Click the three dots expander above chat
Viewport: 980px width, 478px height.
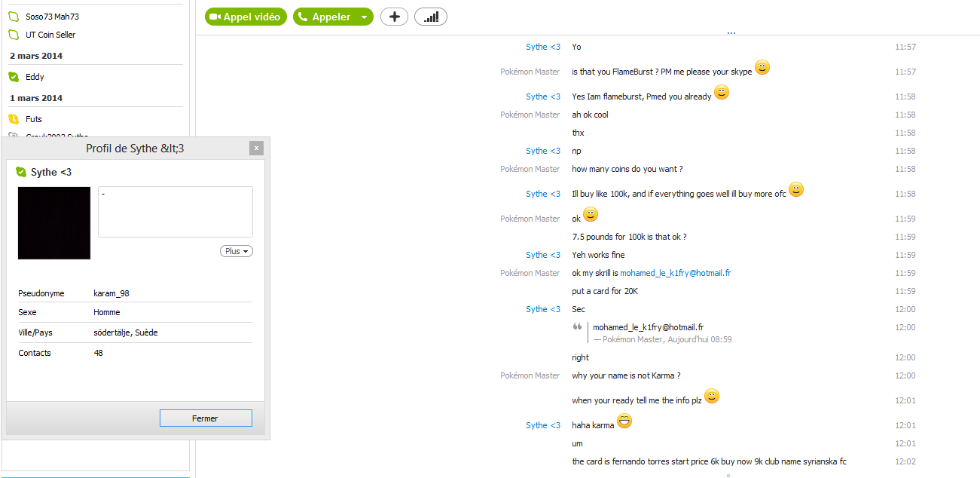731,33
